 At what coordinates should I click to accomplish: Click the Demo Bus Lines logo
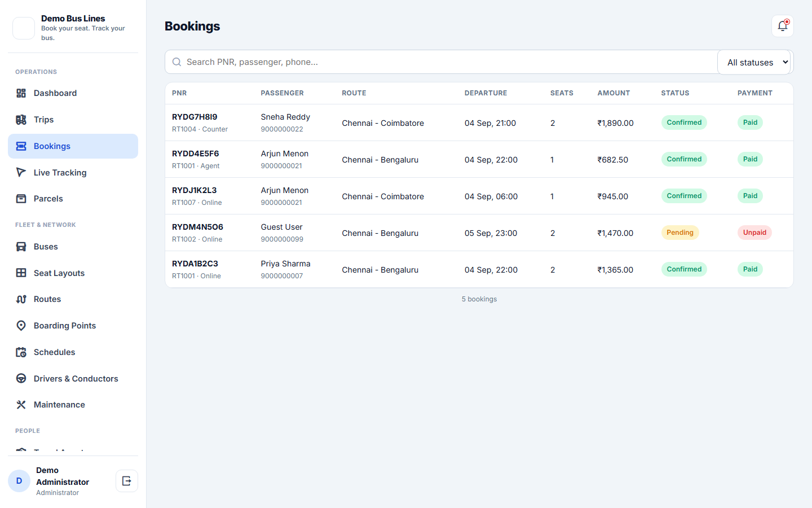tap(24, 28)
